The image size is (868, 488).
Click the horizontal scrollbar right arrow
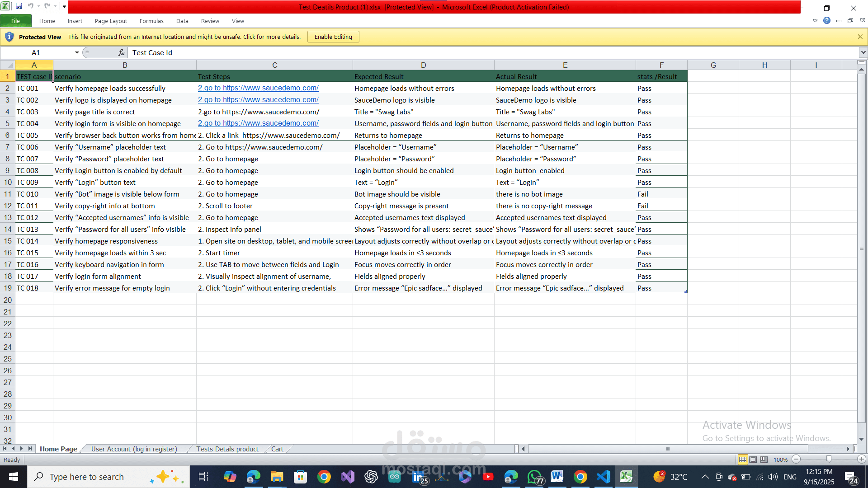pos(848,449)
